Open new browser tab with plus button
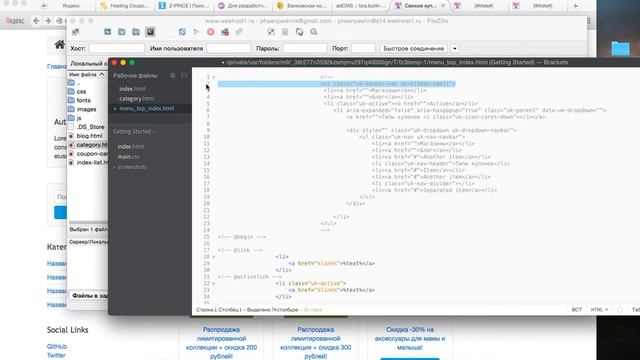This screenshot has height=360, width=640. (575, 6)
